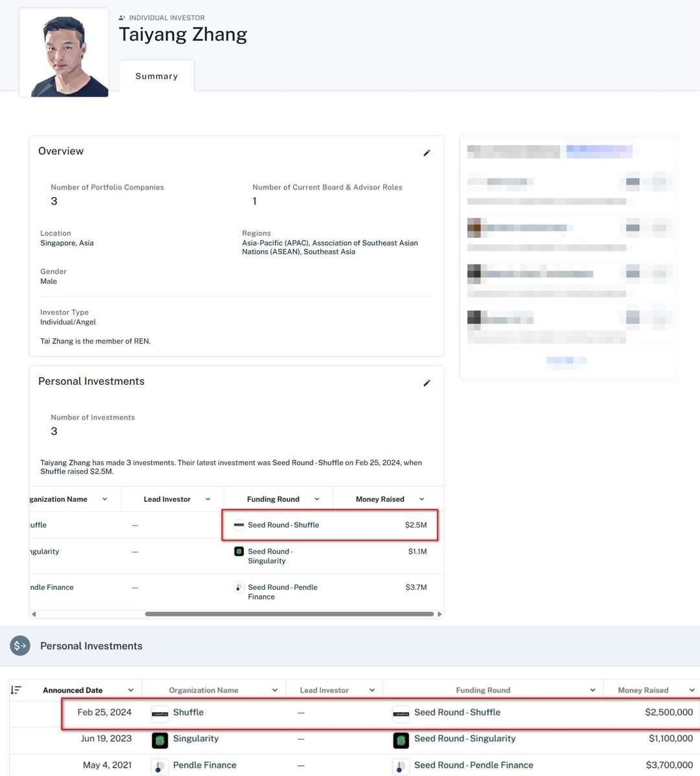Open Organization Name column dropdown in upper card

click(x=105, y=499)
